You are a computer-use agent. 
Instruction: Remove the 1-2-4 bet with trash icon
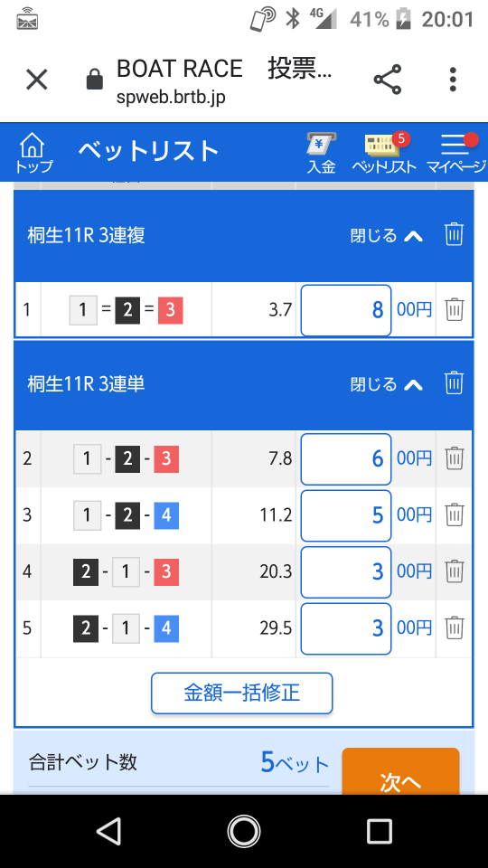click(455, 514)
